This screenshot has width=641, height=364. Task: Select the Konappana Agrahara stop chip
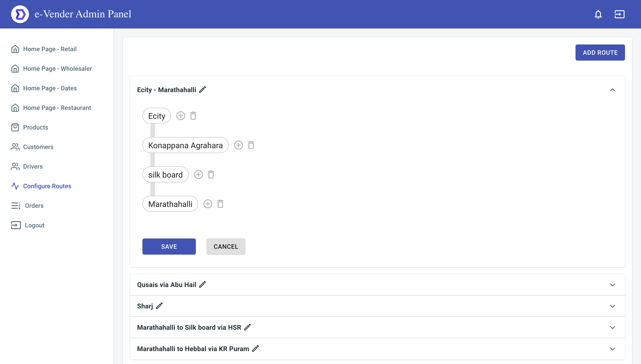coord(185,145)
